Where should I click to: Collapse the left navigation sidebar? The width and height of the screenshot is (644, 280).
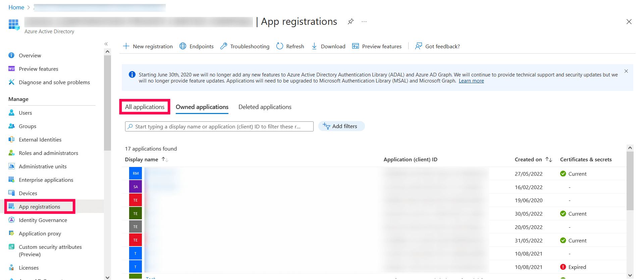point(106,44)
